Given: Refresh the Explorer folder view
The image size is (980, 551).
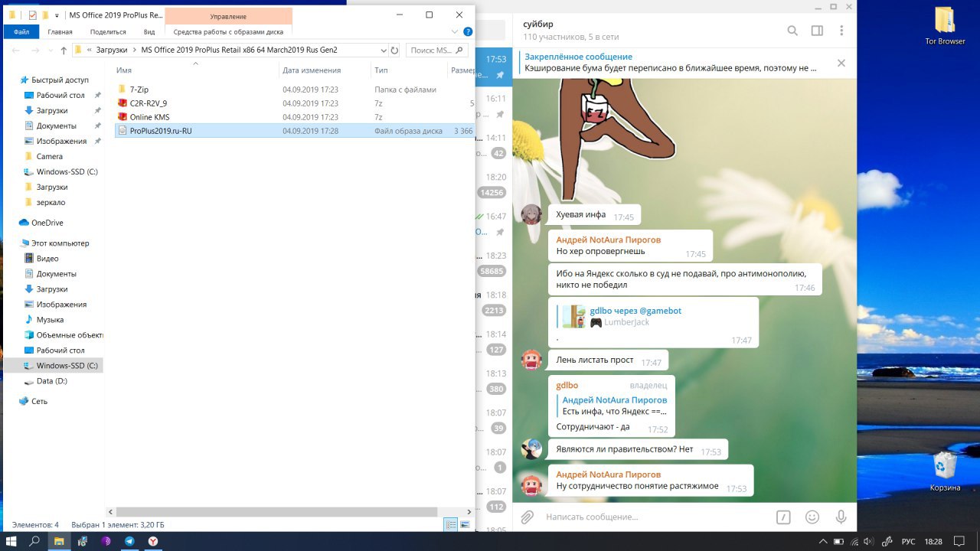Looking at the screenshot, I should pyautogui.click(x=395, y=51).
